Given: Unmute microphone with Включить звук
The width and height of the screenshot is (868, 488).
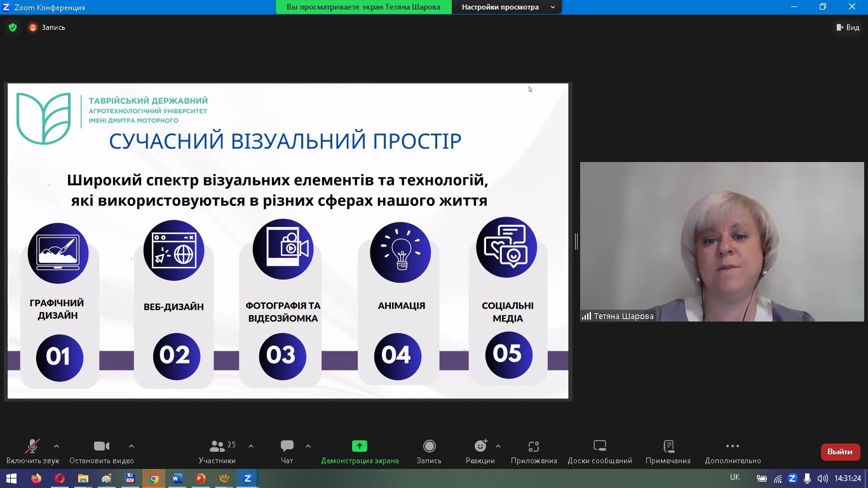Looking at the screenshot, I should click(x=32, y=451).
